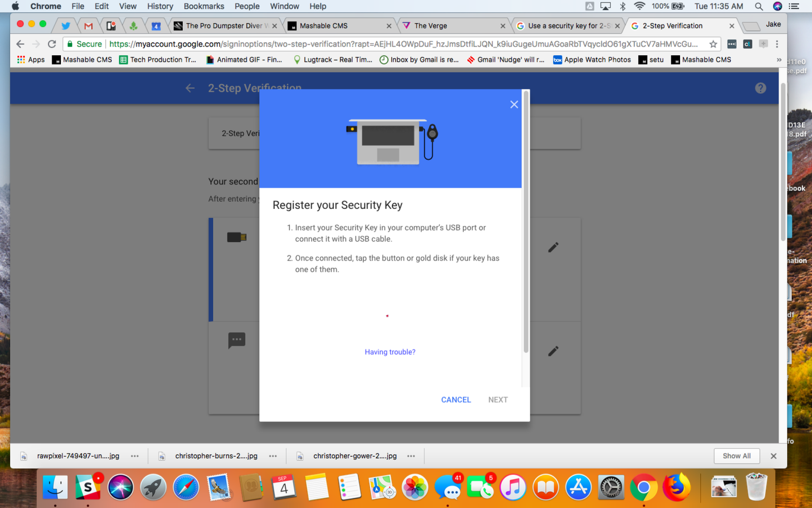Click the Having trouble? link
The width and height of the screenshot is (812, 508).
pyautogui.click(x=390, y=352)
